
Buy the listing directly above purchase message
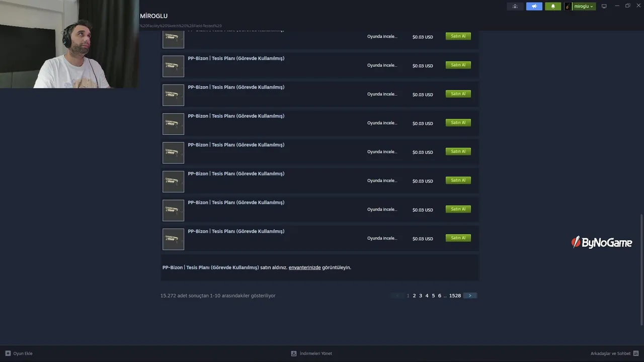tap(458, 238)
